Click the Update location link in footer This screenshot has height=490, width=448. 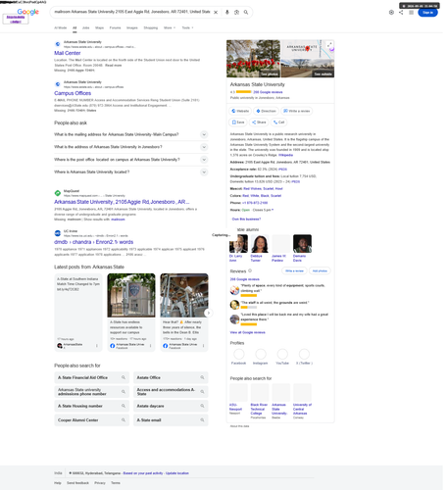[177, 473]
